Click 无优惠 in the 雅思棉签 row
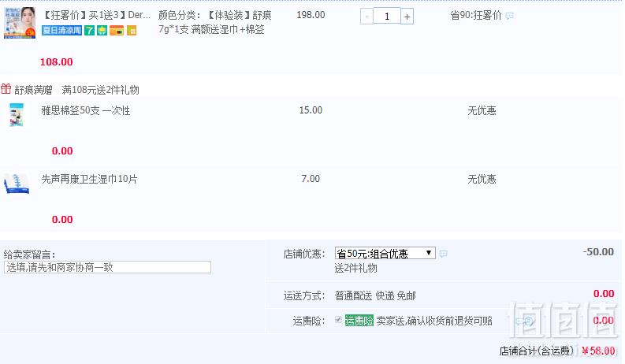This screenshot has height=364, width=625. tap(482, 110)
